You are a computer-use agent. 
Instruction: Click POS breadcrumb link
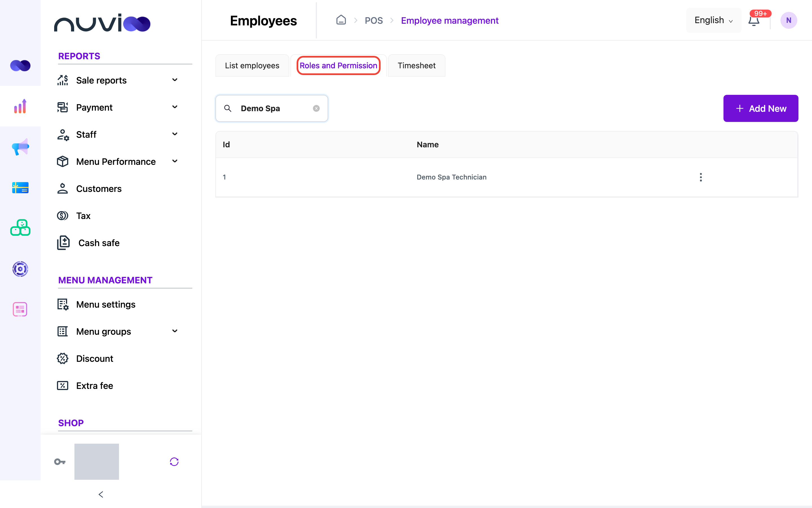[374, 21]
